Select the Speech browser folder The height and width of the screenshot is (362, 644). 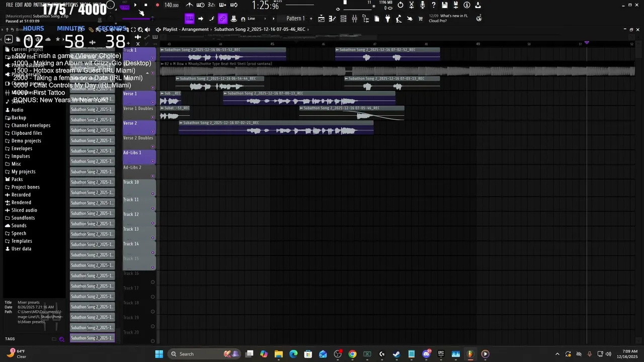[x=19, y=233]
